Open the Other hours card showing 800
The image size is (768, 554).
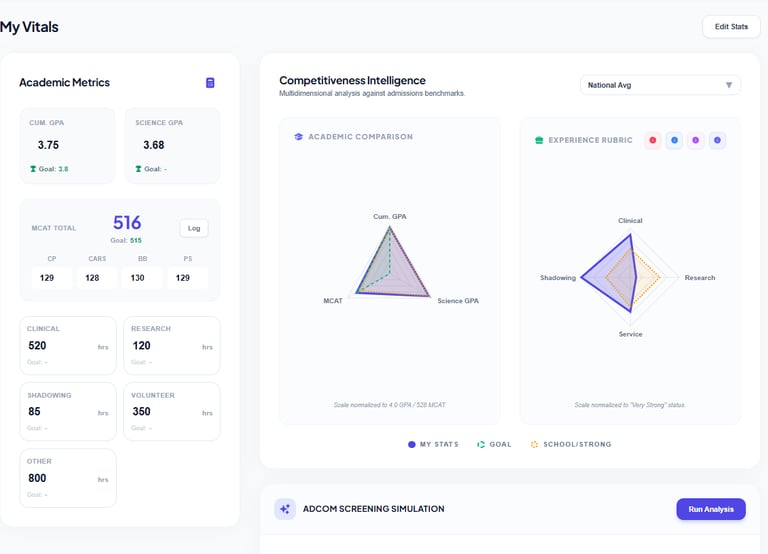pos(68,478)
